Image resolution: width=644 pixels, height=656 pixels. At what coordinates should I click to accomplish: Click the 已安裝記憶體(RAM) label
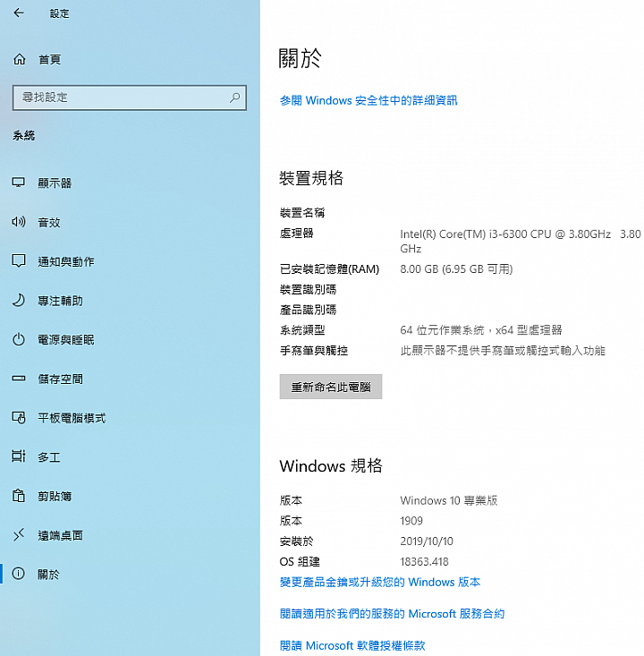point(329,269)
